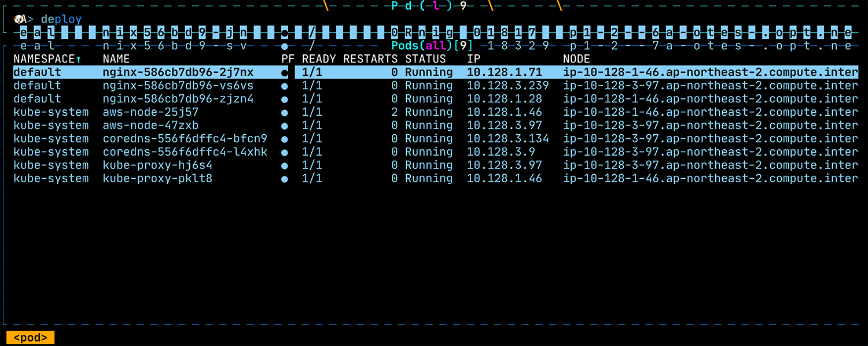The height and width of the screenshot is (346, 868).
Task: Click the PF dot for aws-node-25j57
Action: click(284, 113)
